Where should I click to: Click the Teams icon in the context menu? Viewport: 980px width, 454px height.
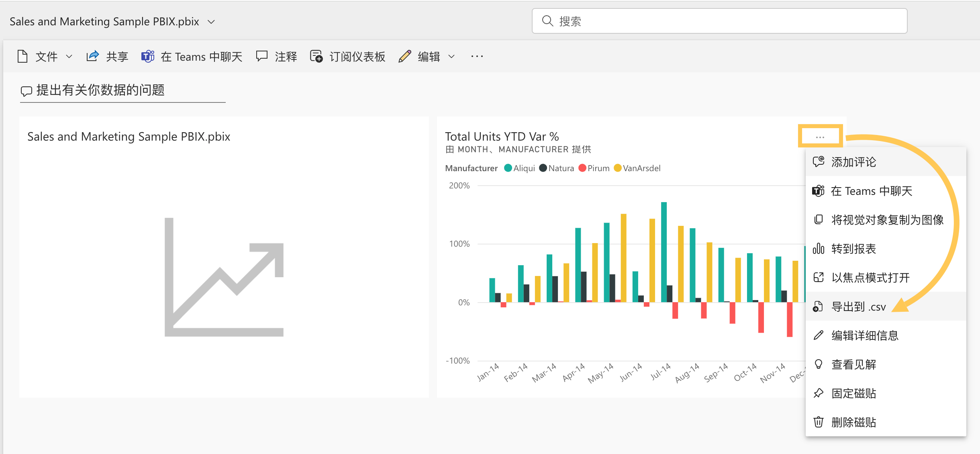818,191
